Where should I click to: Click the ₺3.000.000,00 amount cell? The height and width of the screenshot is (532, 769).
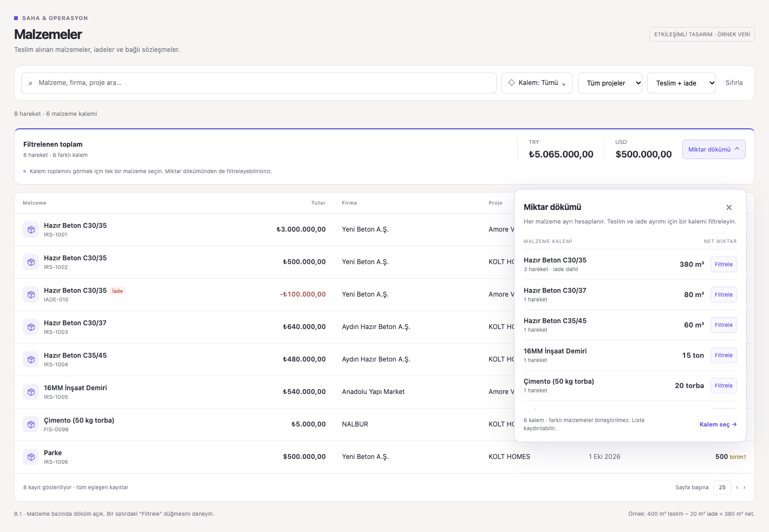(301, 229)
